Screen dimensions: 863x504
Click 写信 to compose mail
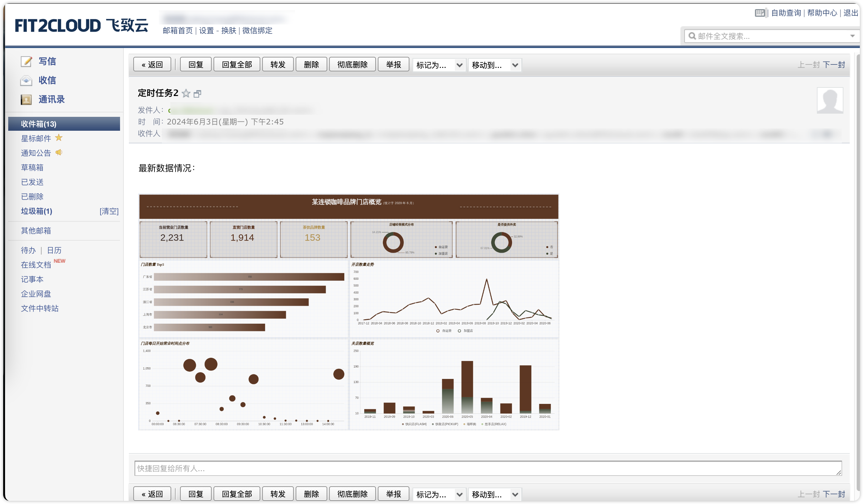click(47, 61)
